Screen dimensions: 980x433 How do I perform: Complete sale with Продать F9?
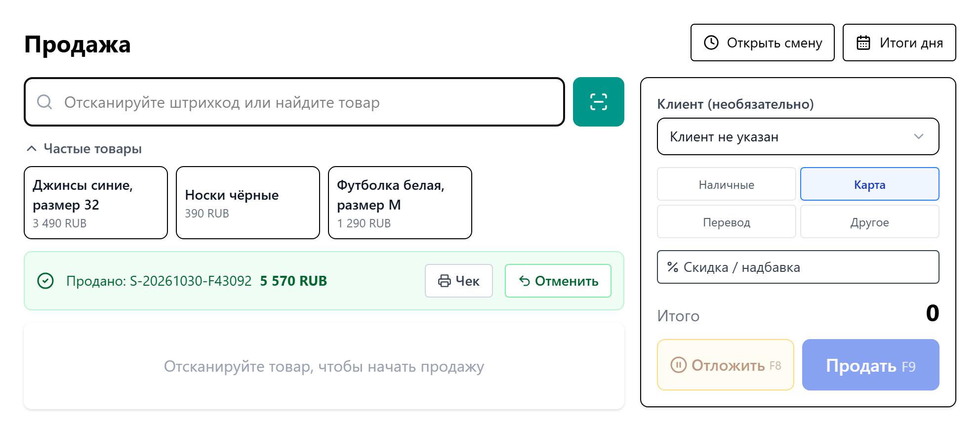[x=870, y=365]
